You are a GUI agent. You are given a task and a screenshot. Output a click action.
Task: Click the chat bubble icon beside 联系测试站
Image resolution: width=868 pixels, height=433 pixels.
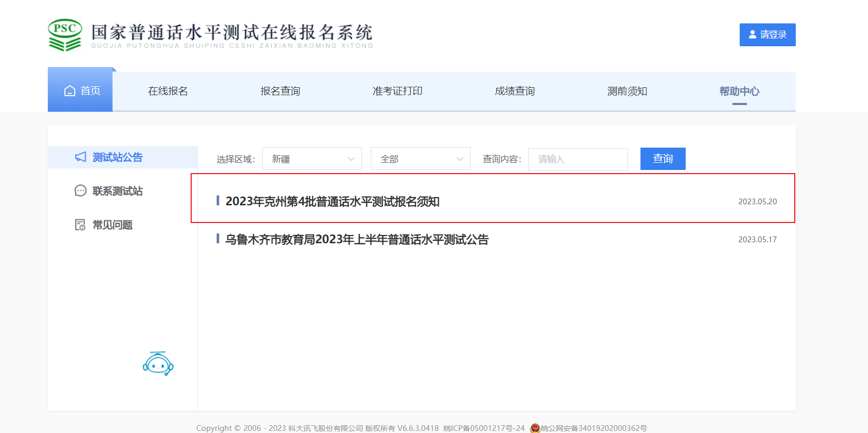pyautogui.click(x=81, y=191)
